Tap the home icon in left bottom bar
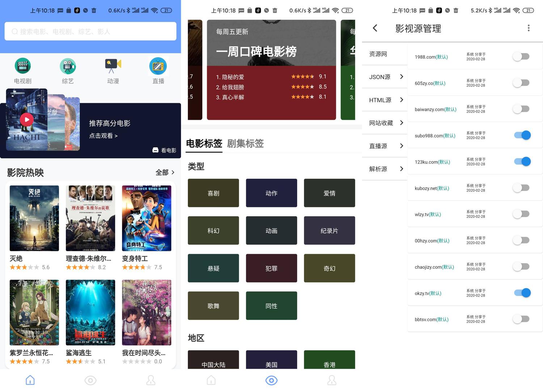Image resolution: width=543 pixels, height=392 pixels. [30, 380]
